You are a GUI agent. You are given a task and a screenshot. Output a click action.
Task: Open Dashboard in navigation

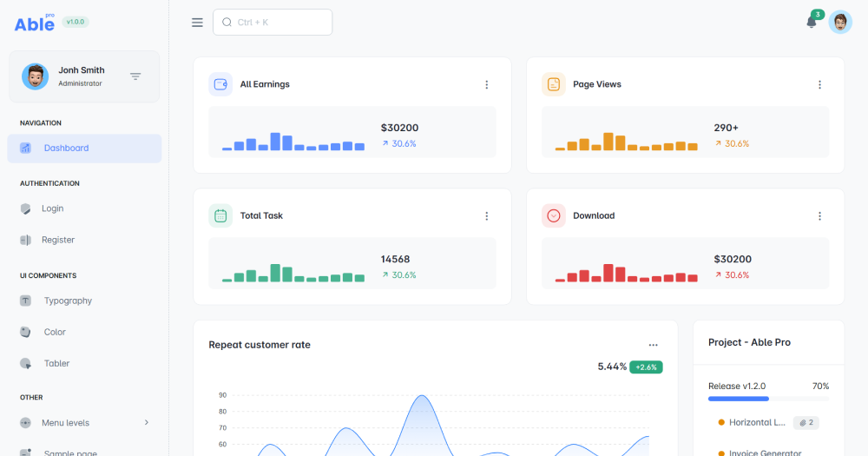84,148
